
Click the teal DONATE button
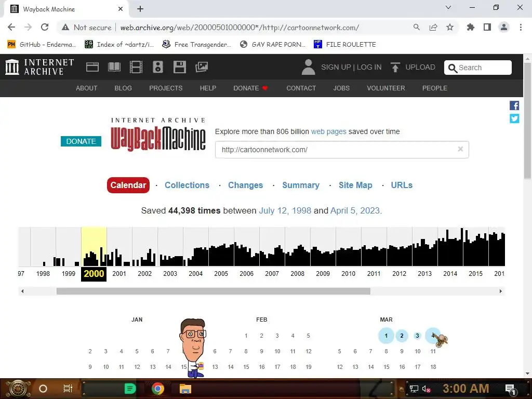click(x=81, y=141)
